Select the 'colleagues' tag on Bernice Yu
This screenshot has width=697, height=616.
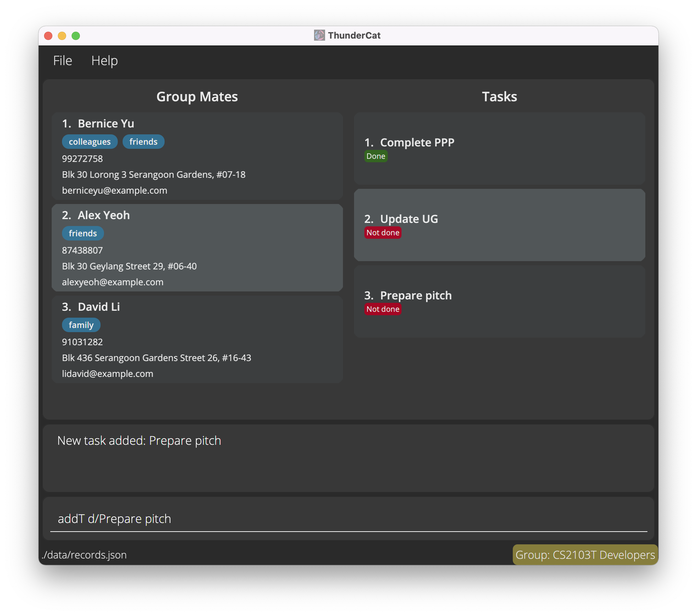pos(89,142)
